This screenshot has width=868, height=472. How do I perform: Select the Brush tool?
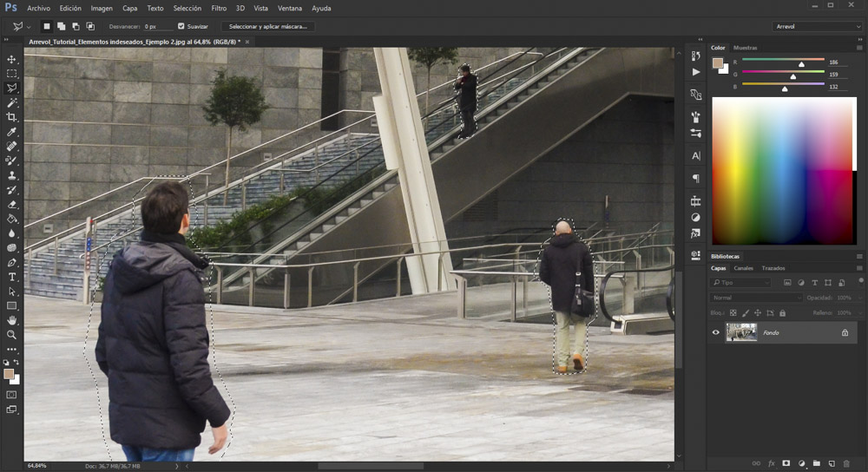tap(11, 161)
